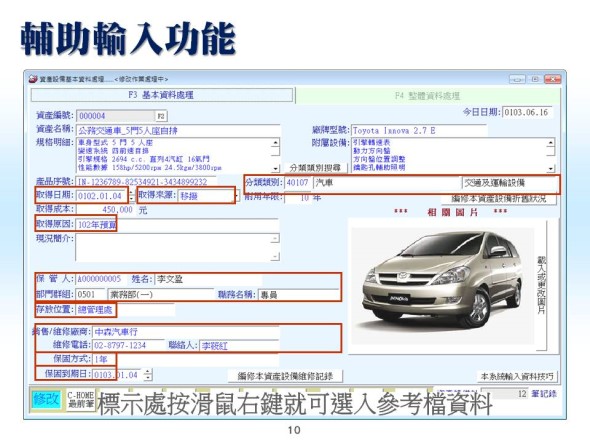
Task: Click the 廠牌型號 field with Toyota Innova
Action: tap(419, 131)
